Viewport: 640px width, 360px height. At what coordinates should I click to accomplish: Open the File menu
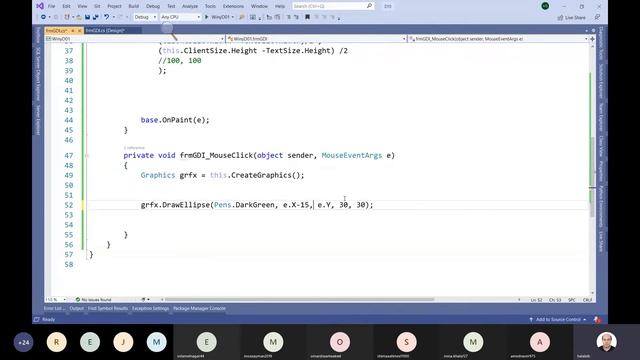[x=51, y=7]
